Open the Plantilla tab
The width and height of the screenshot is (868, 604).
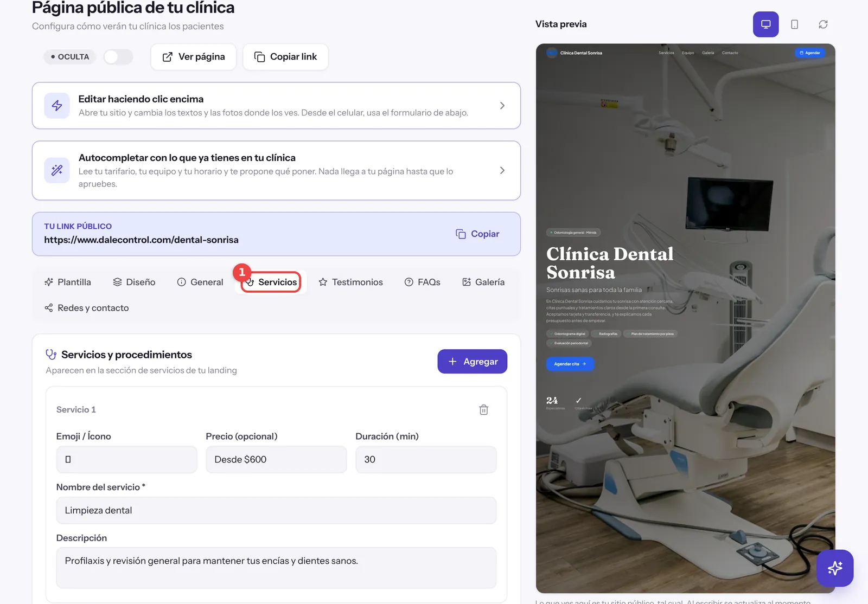click(x=68, y=282)
